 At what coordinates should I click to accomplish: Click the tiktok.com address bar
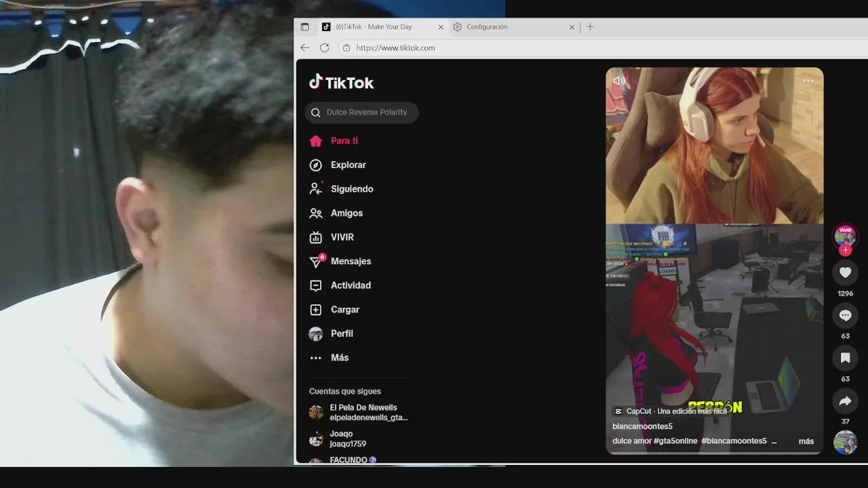coord(603,47)
